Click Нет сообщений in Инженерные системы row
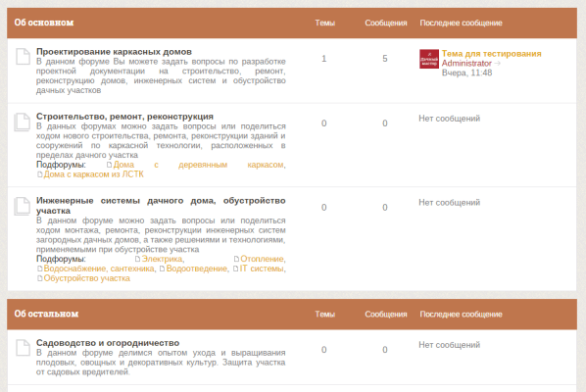This screenshot has height=392, width=586. click(449, 203)
